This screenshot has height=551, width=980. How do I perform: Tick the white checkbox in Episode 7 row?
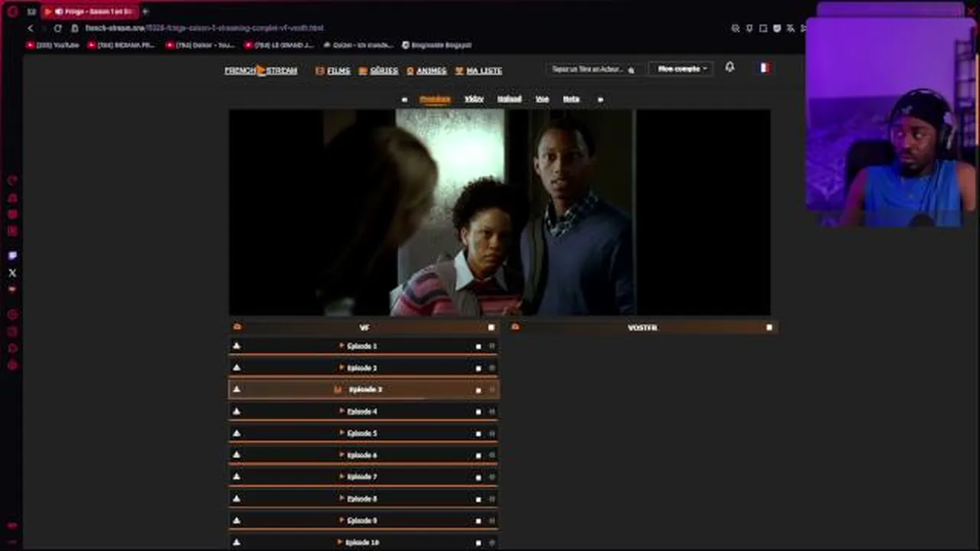[x=479, y=477]
